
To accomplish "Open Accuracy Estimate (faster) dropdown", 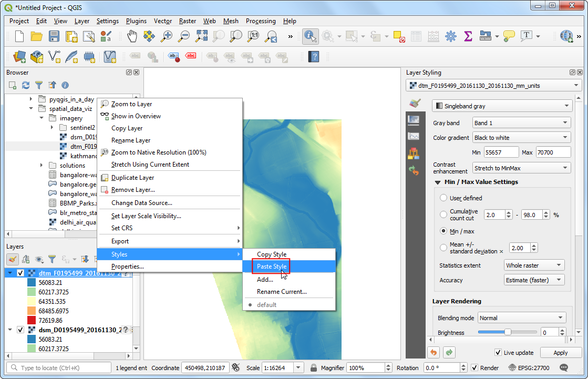I will tap(534, 280).
